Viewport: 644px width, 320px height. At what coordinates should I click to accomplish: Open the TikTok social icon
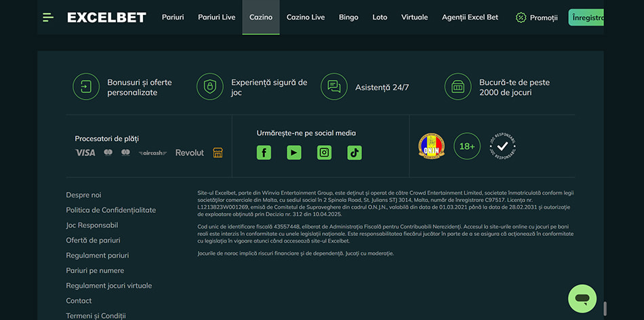pyautogui.click(x=355, y=153)
